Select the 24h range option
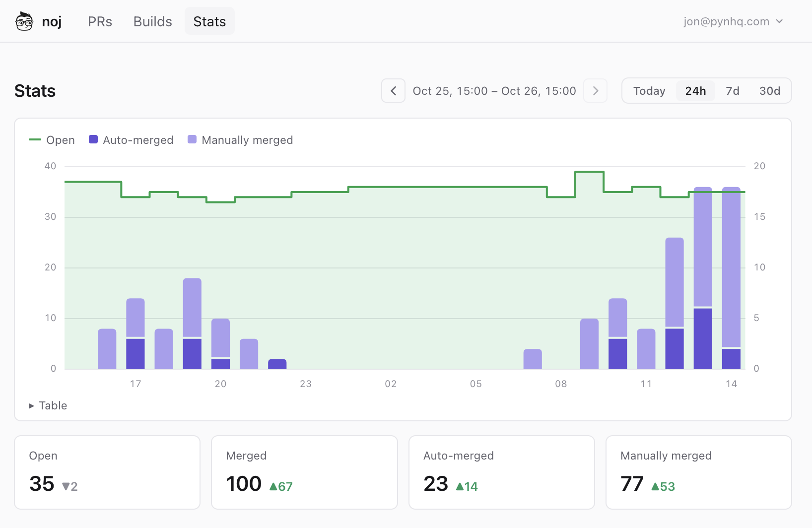This screenshot has height=528, width=812. (x=695, y=91)
